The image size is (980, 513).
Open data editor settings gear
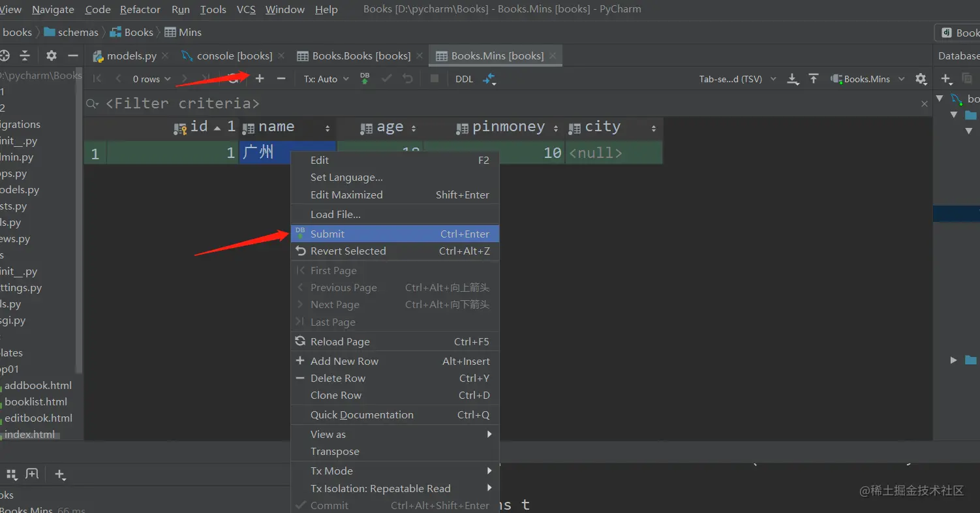pyautogui.click(x=921, y=79)
